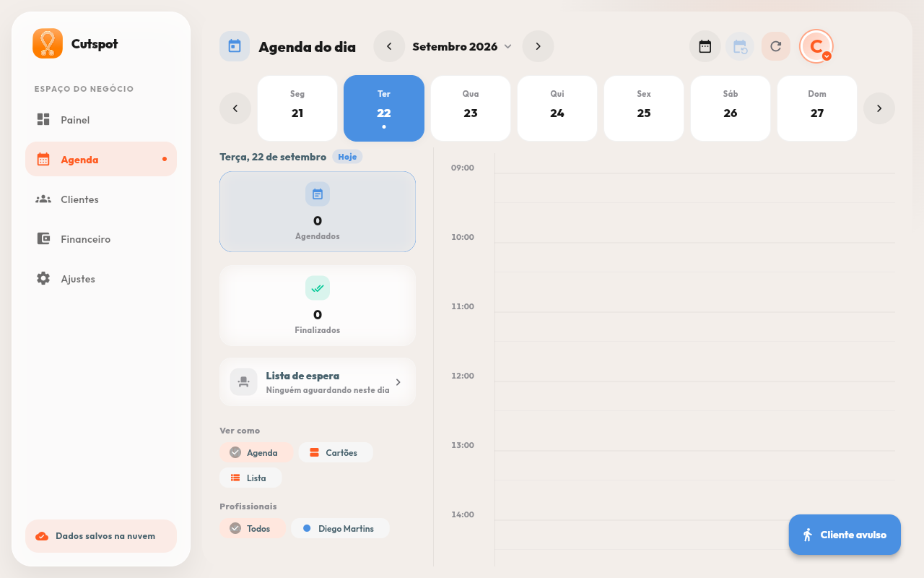The image size is (924, 578).
Task: Filter professionals by Todos
Action: pos(253,528)
